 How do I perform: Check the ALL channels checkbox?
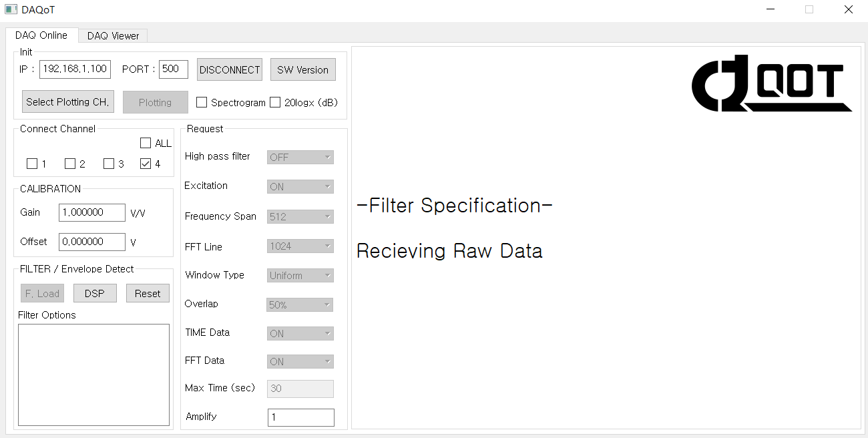pos(146,143)
